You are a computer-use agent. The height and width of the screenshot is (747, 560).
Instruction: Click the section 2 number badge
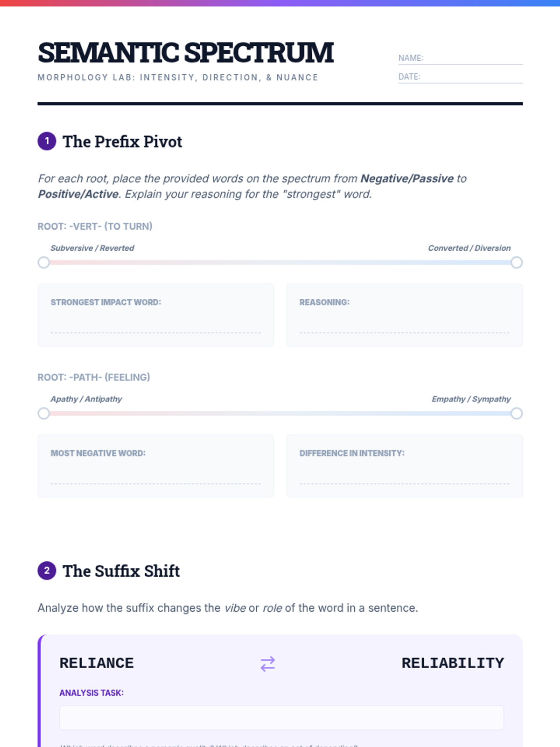click(x=47, y=571)
